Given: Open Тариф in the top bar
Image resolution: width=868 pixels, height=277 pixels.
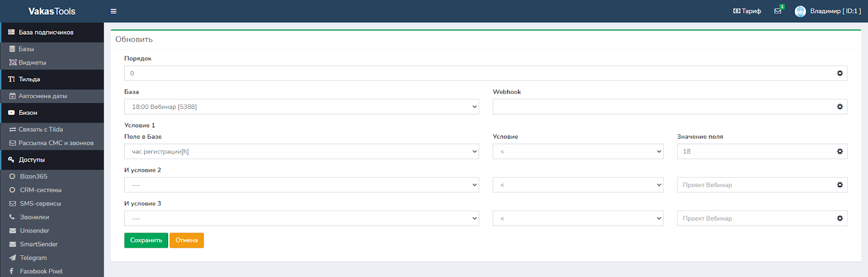Looking at the screenshot, I should pyautogui.click(x=747, y=11).
